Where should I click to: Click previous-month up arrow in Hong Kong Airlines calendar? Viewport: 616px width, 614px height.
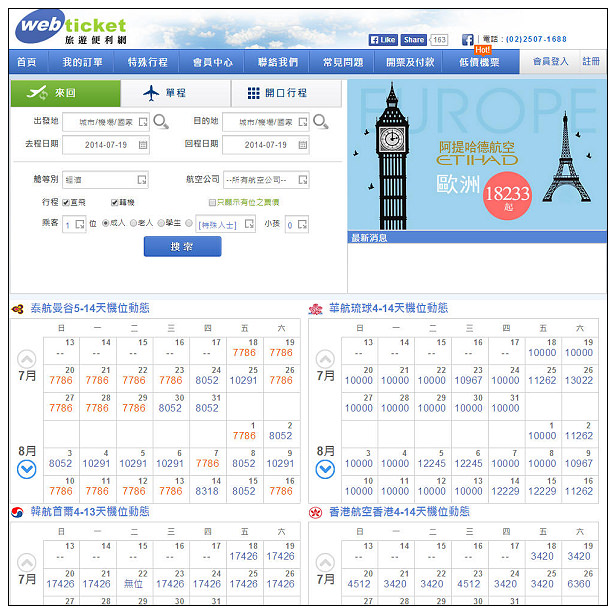click(325, 562)
